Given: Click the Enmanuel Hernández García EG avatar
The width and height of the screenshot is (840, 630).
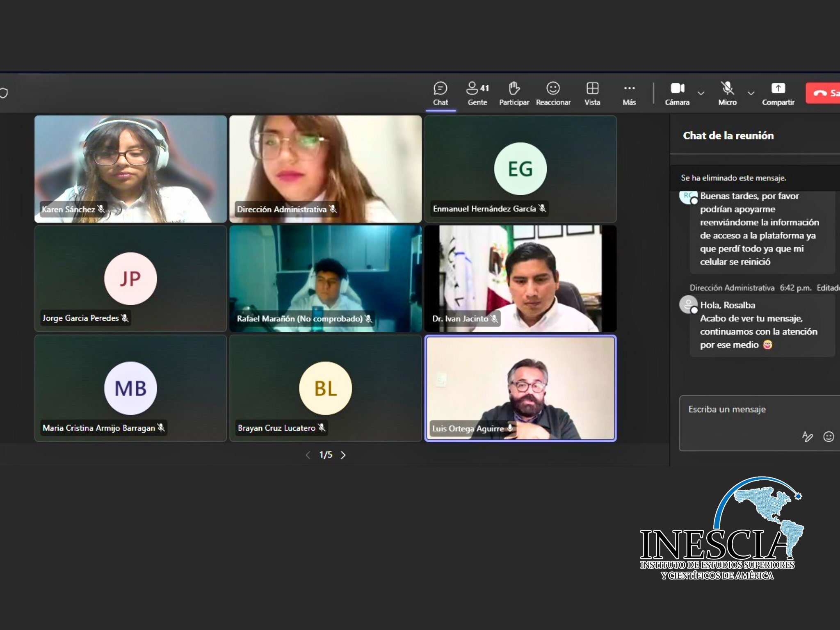Looking at the screenshot, I should (x=520, y=169).
